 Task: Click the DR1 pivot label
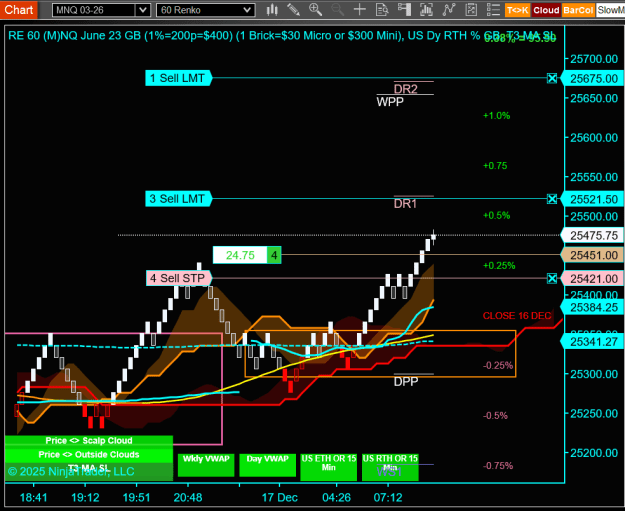tap(405, 204)
